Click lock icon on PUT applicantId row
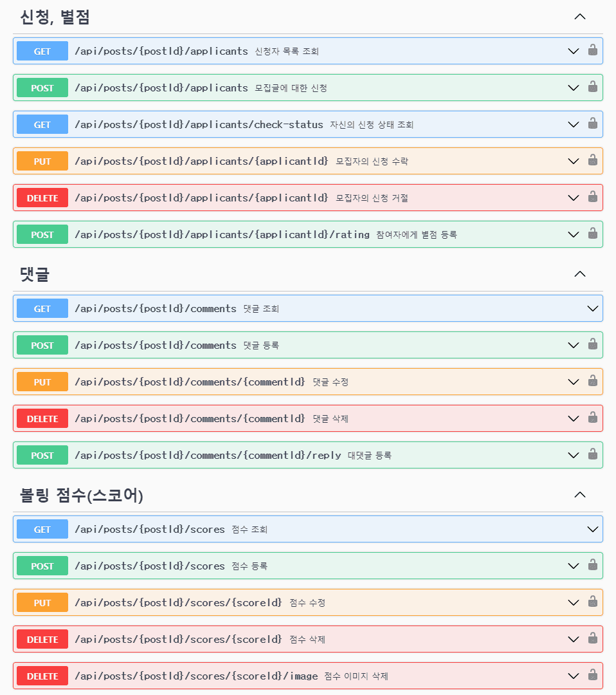Viewport: 616px width, 695px height. (x=592, y=160)
